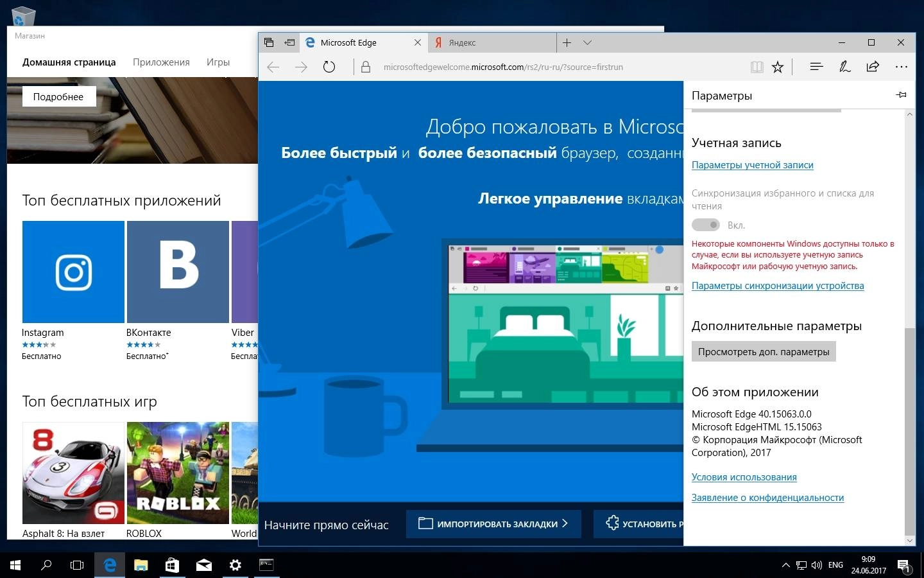Open the Windows Start menu
This screenshot has height=578, width=924.
pos(15,565)
